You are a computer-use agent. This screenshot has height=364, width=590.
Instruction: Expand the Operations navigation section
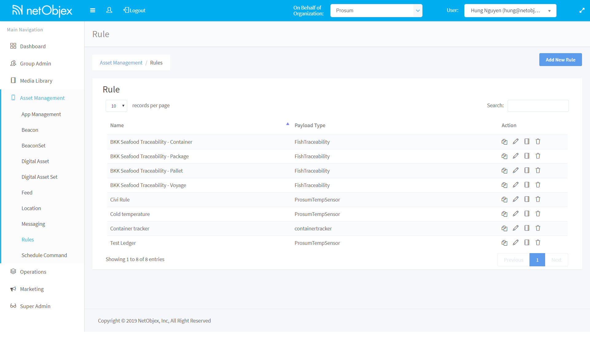pyautogui.click(x=33, y=272)
